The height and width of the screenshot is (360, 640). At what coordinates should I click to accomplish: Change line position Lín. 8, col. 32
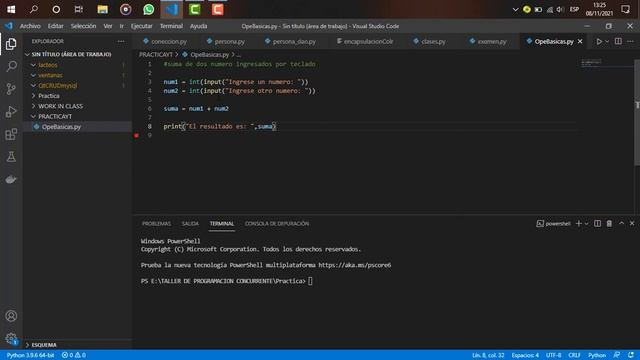488,355
